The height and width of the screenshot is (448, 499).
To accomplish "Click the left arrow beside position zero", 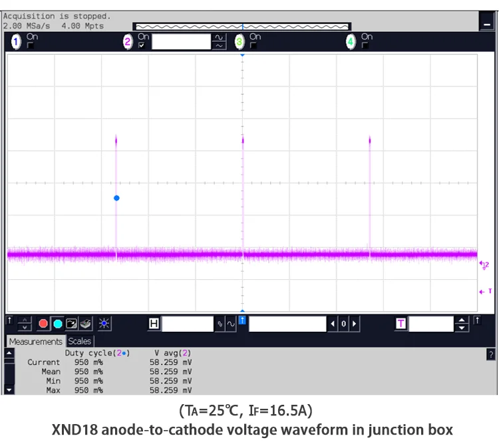I will [x=333, y=324].
